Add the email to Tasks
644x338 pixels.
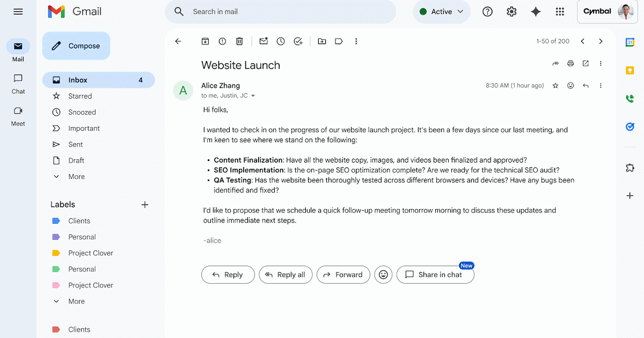298,41
